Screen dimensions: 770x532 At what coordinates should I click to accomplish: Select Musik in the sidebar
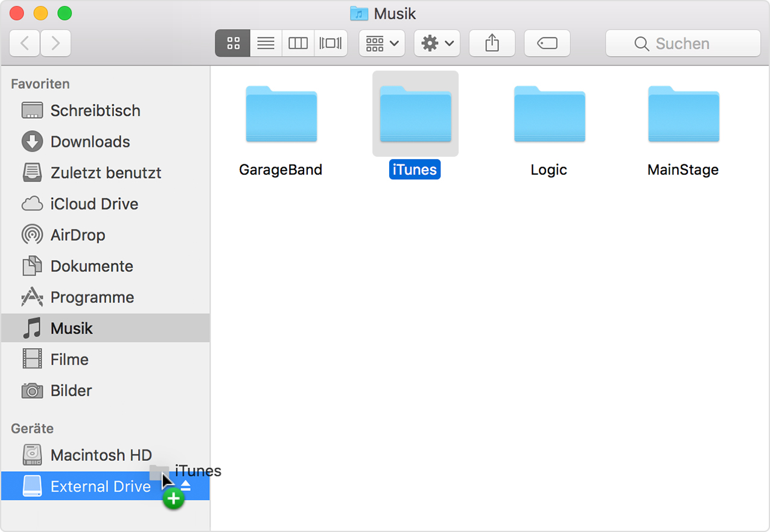click(x=105, y=328)
